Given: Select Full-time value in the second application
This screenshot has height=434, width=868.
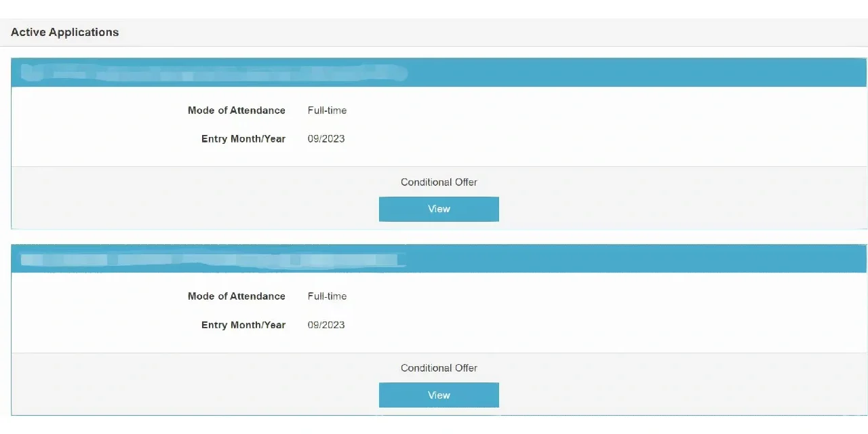Looking at the screenshot, I should coord(327,296).
